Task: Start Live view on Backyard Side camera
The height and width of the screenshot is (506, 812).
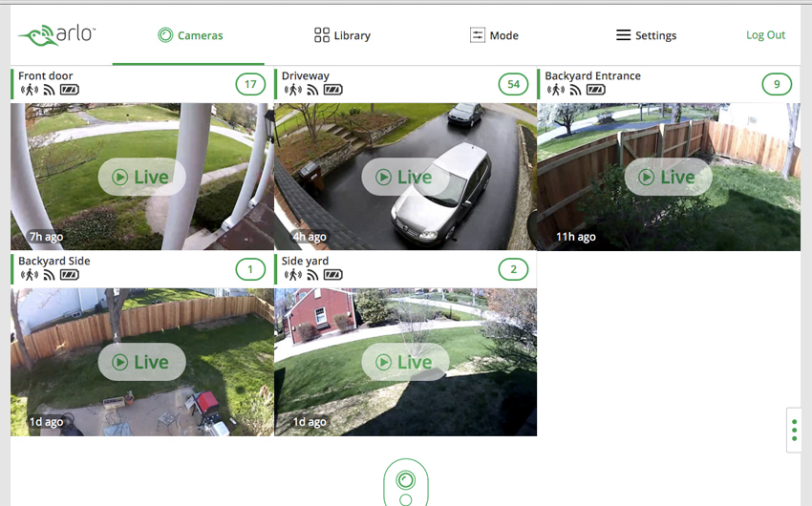Action: coord(141,362)
